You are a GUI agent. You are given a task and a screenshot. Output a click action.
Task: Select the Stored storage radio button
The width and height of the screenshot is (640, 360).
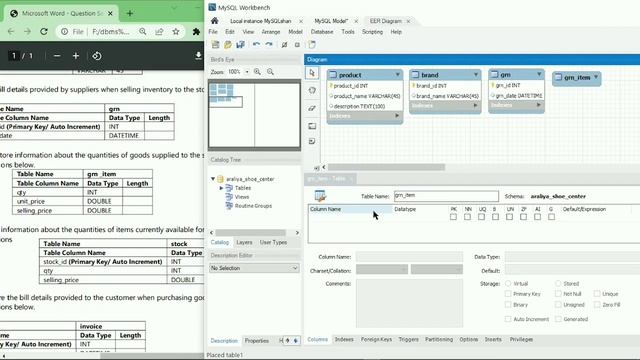click(x=558, y=283)
